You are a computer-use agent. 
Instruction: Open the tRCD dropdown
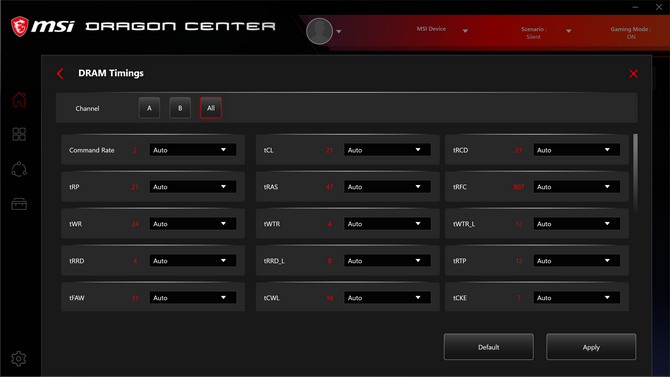[x=576, y=150]
